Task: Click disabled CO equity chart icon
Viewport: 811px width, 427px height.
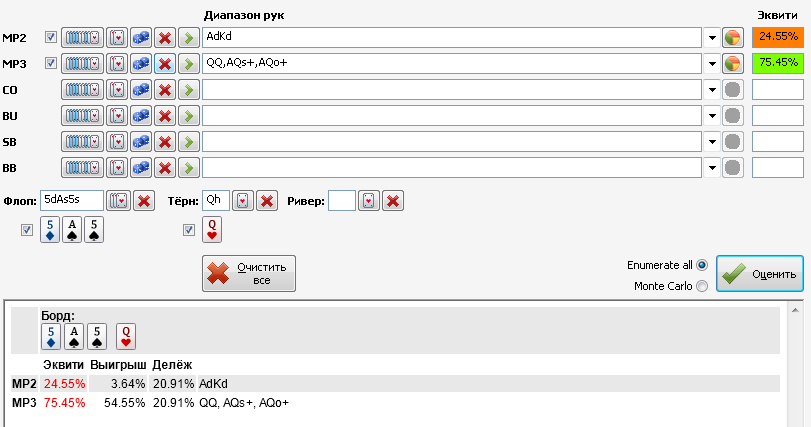Action: [x=732, y=90]
